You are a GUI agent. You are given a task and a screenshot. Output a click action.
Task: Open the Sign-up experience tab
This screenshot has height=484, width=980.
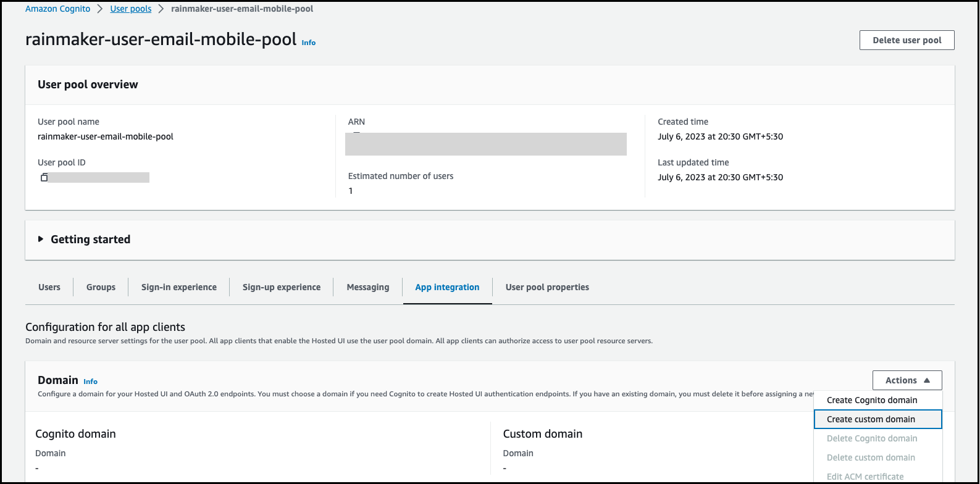click(282, 287)
